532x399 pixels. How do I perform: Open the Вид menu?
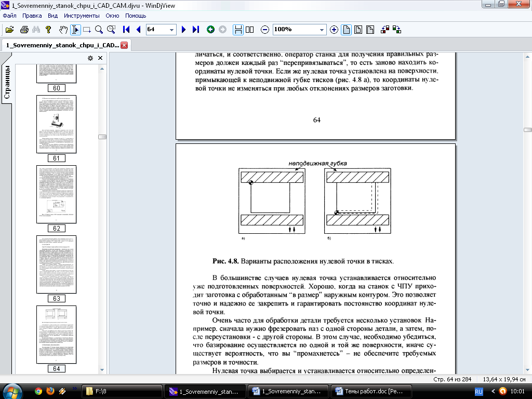(x=52, y=16)
